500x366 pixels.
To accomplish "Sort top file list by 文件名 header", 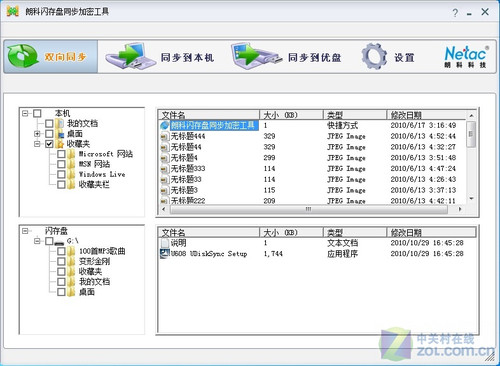I will (209, 115).
